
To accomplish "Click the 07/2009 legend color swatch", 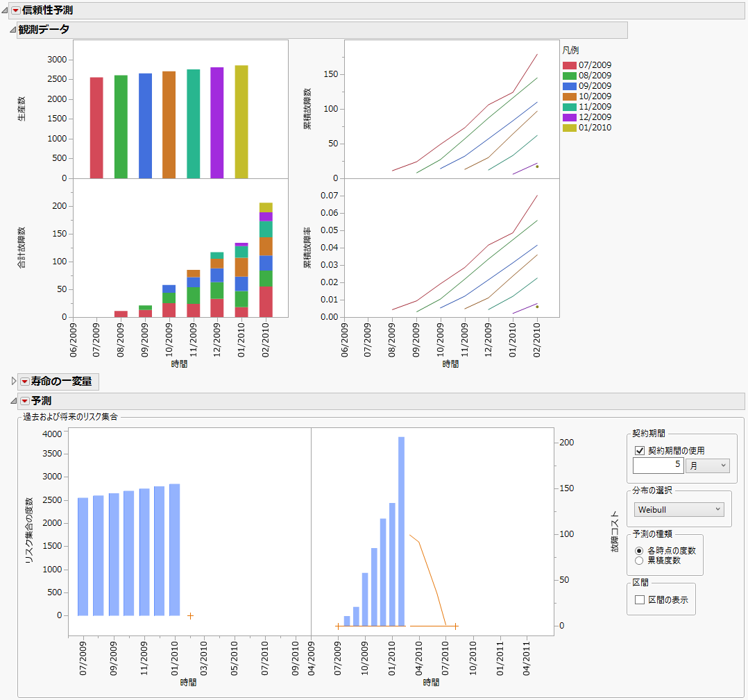I will [x=570, y=65].
